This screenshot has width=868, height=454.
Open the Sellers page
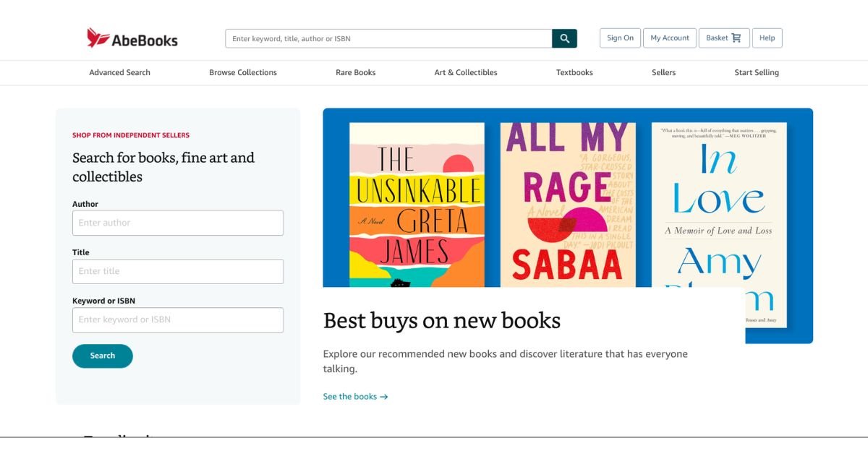[663, 72]
